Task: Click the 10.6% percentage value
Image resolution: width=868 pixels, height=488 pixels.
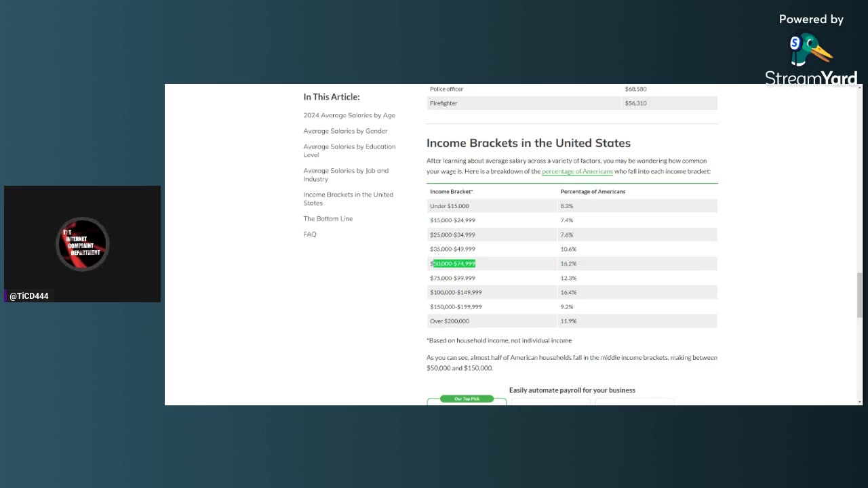Action: click(568, 249)
